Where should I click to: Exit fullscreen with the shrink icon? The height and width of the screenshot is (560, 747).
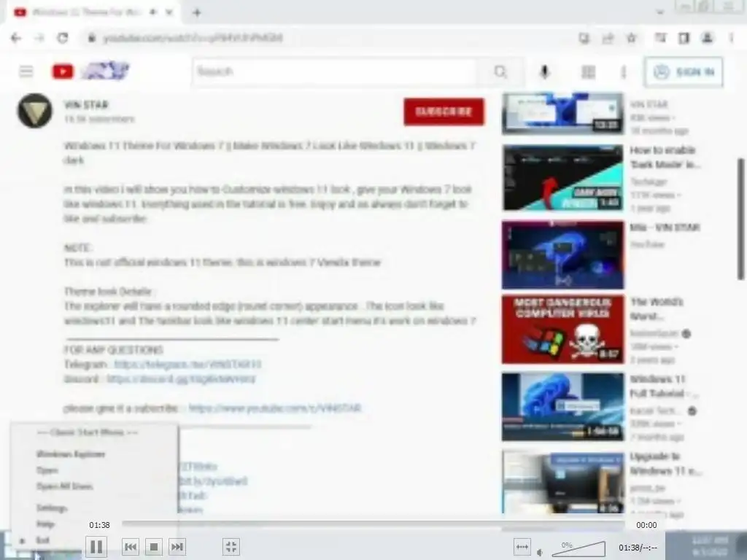231,547
